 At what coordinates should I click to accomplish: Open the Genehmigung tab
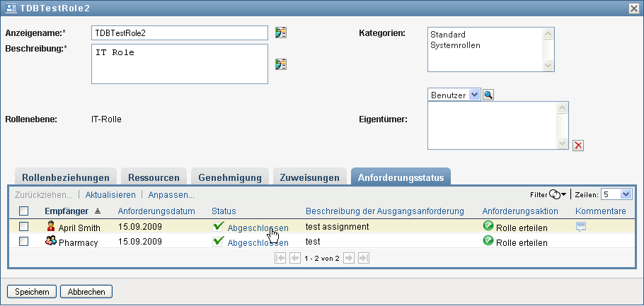[230, 177]
